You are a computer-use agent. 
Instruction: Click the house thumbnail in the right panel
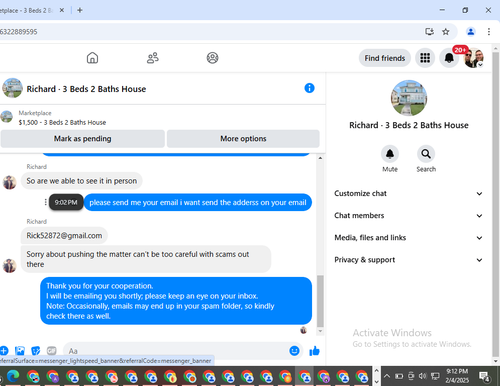point(409,98)
